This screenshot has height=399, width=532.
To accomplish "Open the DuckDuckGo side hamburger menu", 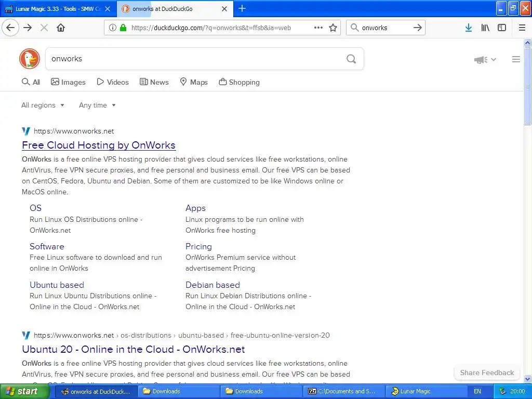I will click(x=516, y=59).
